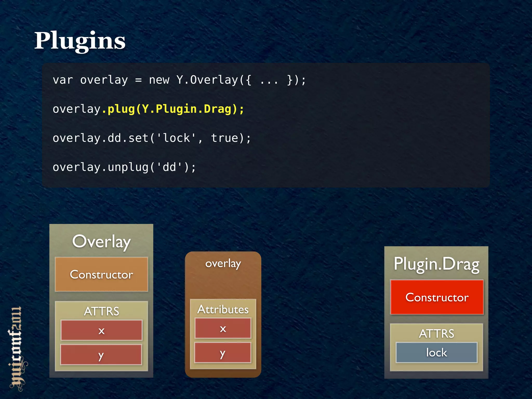This screenshot has width=532, height=399.
Task: Select the 'x' attribute in Overlay ATTRS
Action: coord(102,330)
